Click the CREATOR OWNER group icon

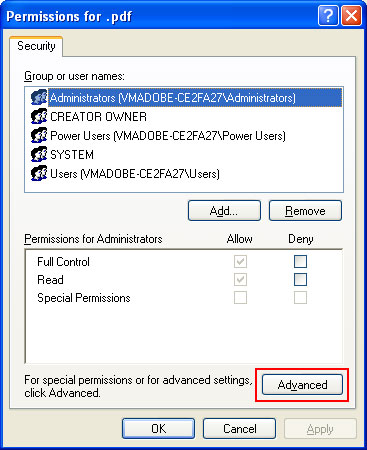click(39, 116)
